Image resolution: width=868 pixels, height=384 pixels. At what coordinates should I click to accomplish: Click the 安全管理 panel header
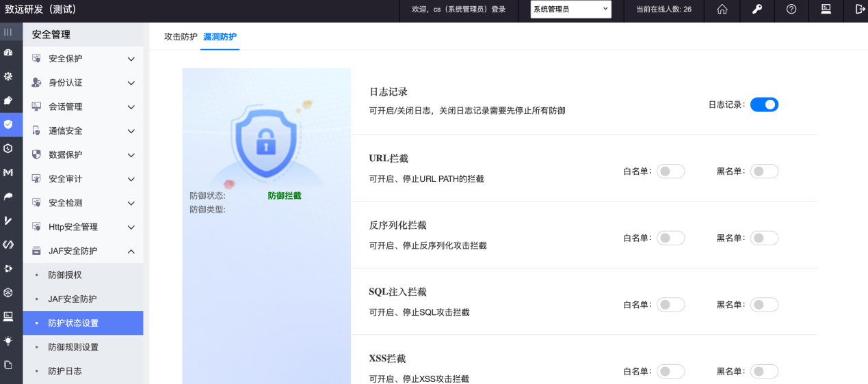(51, 34)
